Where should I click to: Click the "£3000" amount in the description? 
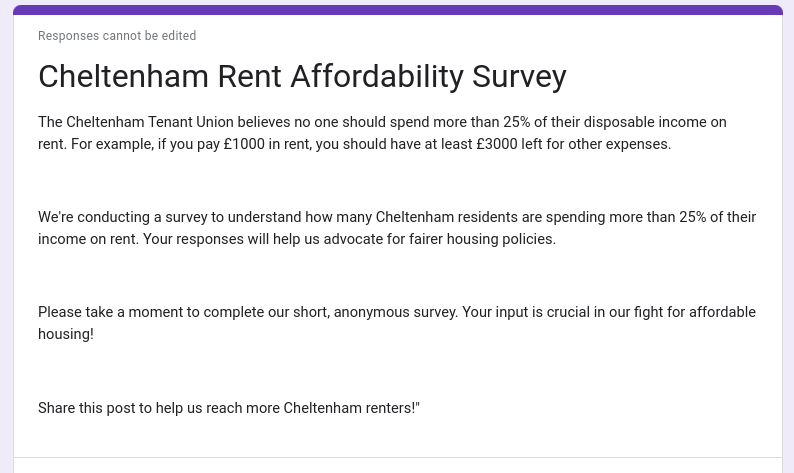click(497, 144)
